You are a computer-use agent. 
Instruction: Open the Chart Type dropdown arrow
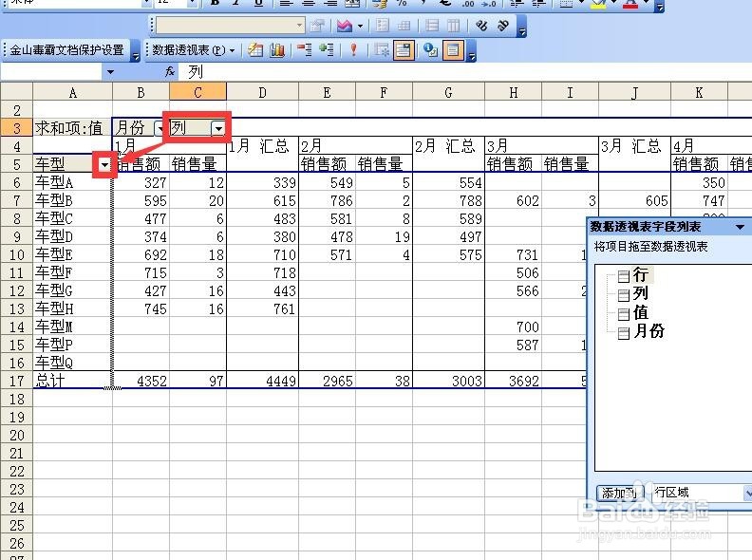point(360,26)
